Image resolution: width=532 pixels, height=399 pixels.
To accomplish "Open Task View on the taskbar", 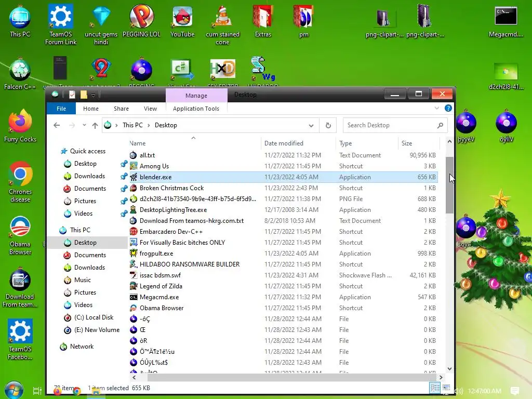I will pos(37,391).
